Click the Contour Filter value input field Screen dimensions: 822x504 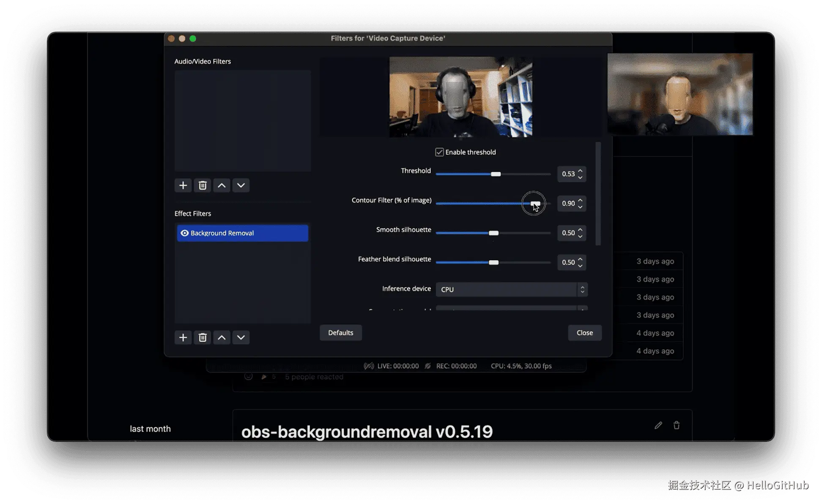click(567, 203)
